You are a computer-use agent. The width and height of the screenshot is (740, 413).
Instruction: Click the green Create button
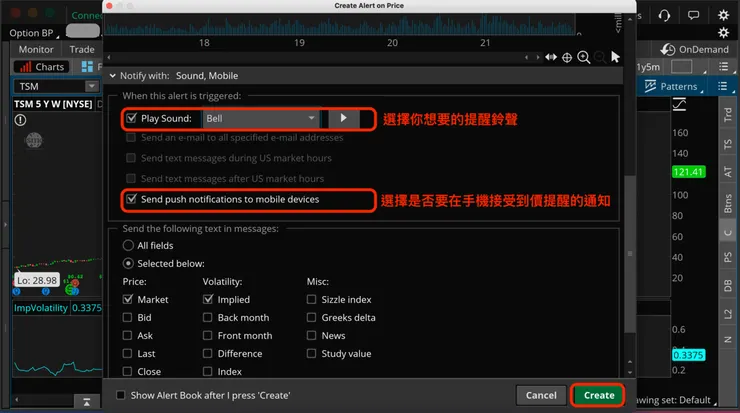click(598, 395)
